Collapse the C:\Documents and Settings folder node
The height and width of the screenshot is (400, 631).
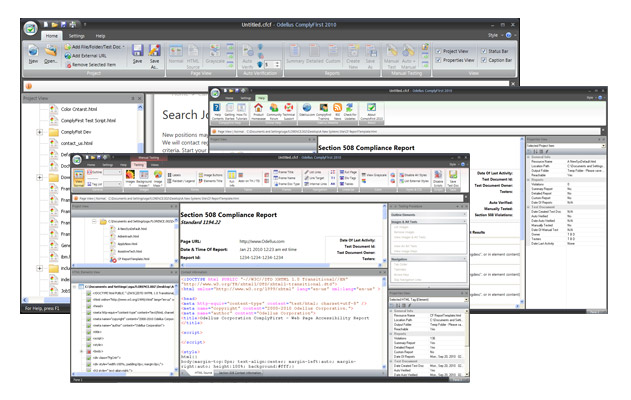(94, 221)
